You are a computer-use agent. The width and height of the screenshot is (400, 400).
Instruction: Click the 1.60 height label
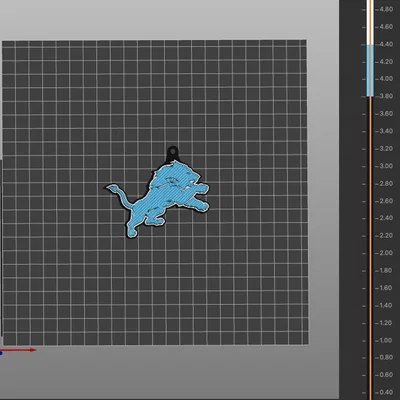coord(386,288)
